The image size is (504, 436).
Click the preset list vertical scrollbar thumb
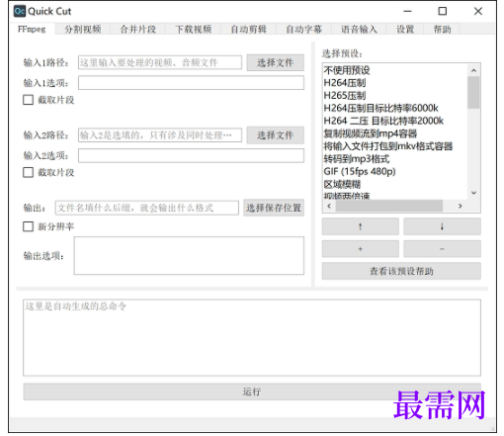tap(473, 93)
